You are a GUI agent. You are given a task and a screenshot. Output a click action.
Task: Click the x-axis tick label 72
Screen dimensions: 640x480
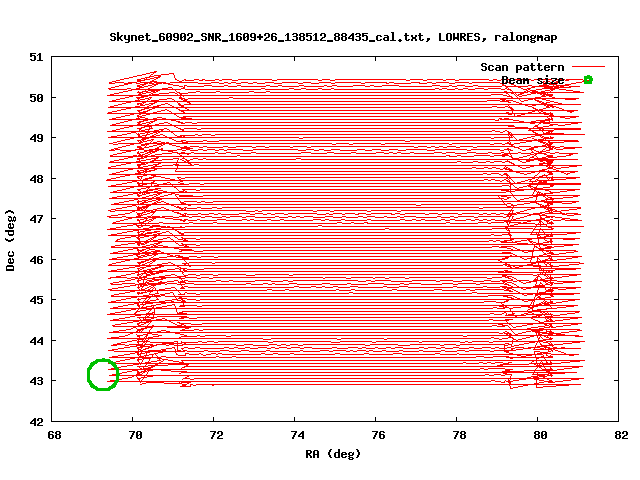[216, 435]
